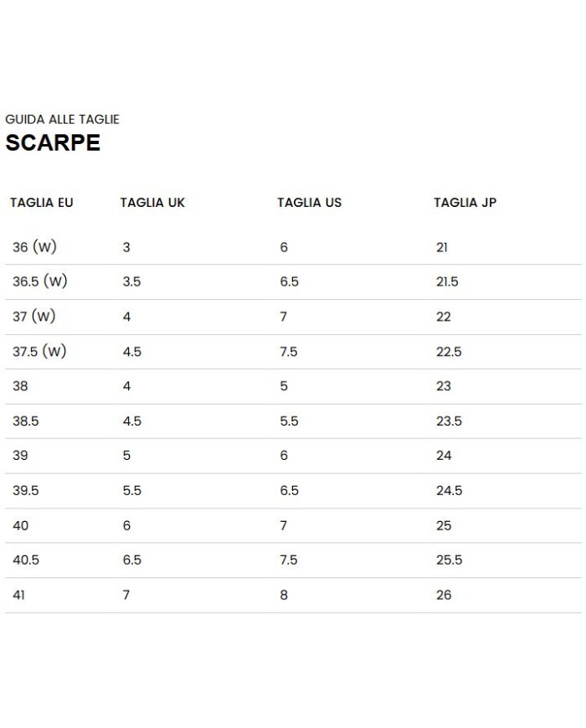The image size is (586, 728).
Task: Select the TAGLIA UK column header
Action: coord(152,203)
